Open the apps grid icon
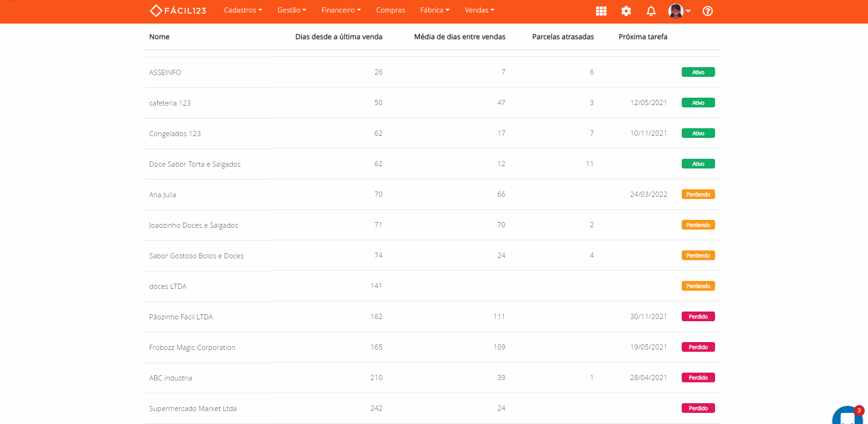The width and height of the screenshot is (868, 424). tap(601, 11)
